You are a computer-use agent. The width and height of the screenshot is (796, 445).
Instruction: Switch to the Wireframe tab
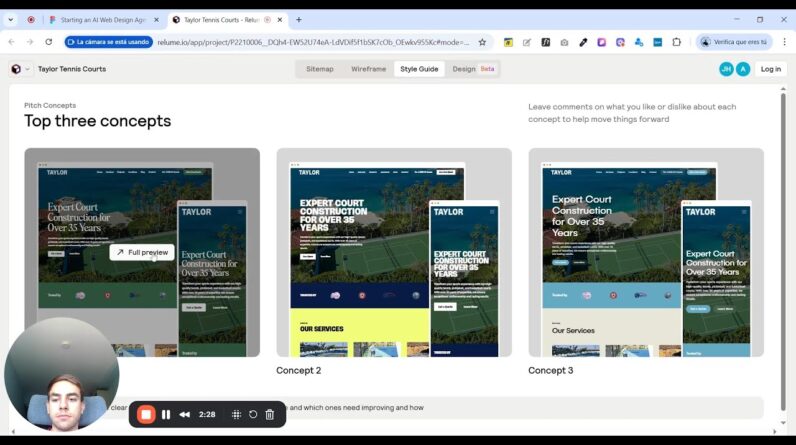(x=368, y=69)
